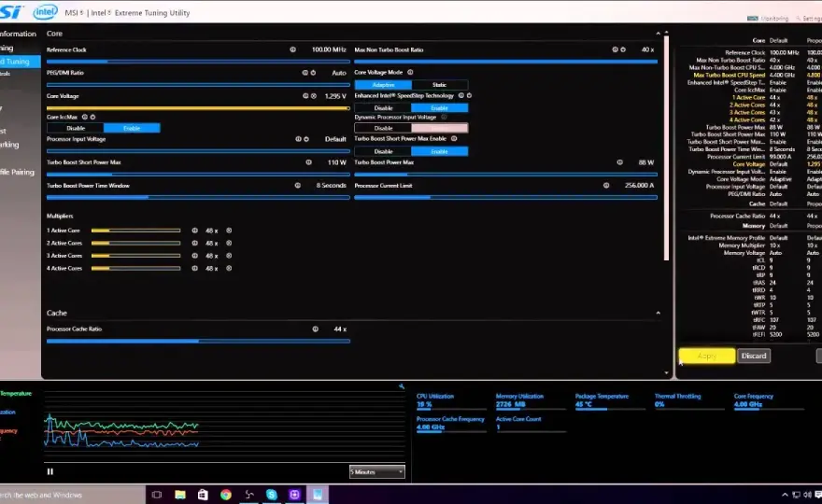Click the info icon for PEG/DMI Ratio
Viewport: 822px width, 504px height.
(305, 73)
